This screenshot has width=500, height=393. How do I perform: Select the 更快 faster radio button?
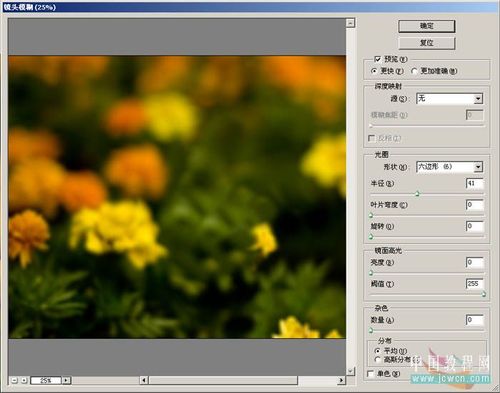pos(374,71)
